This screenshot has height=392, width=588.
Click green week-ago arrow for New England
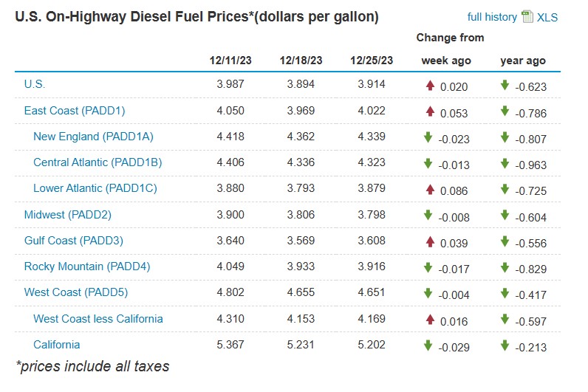pos(428,137)
